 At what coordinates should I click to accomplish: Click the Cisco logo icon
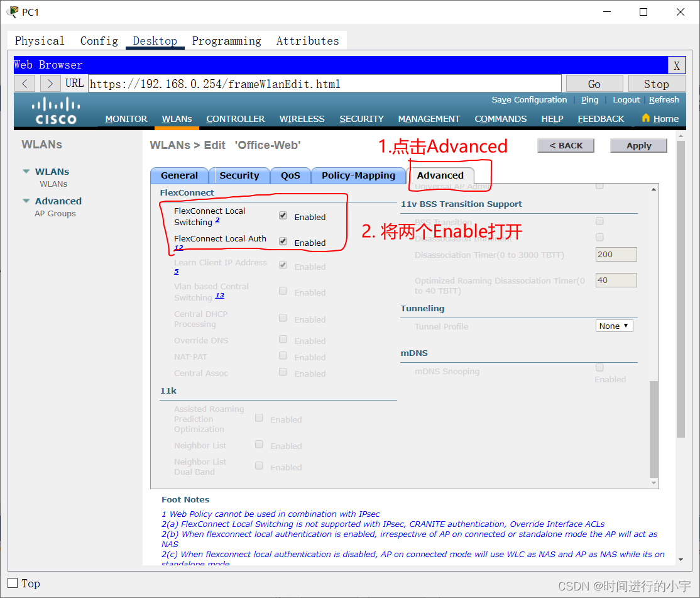55,111
